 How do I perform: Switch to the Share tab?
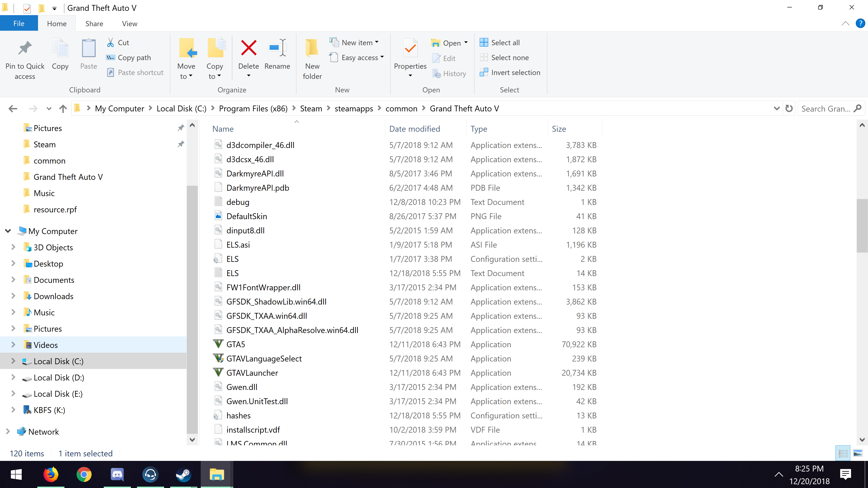(94, 23)
